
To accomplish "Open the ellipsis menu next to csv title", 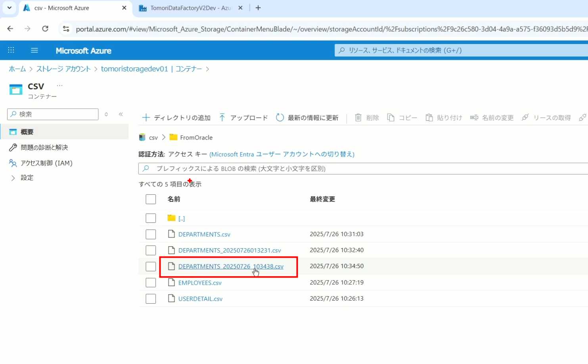I will [59, 86].
